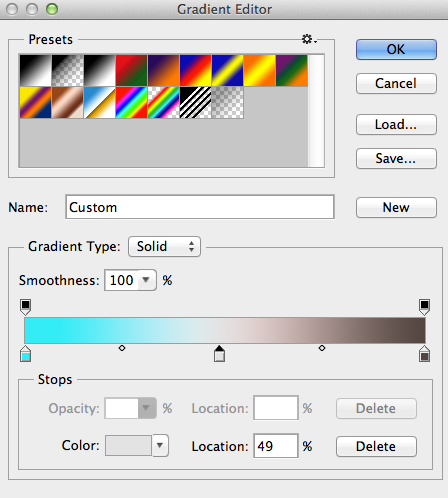This screenshot has height=498, width=448.
Task: Click the Load... button
Action: click(x=396, y=124)
